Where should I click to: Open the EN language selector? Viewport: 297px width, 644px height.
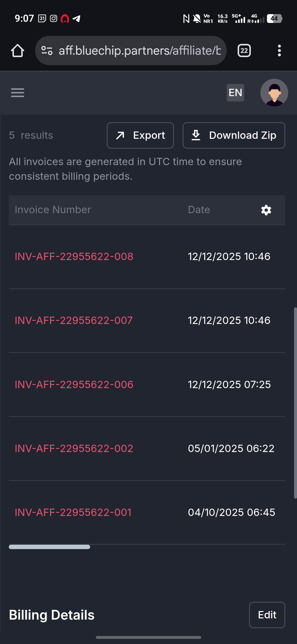click(x=235, y=92)
